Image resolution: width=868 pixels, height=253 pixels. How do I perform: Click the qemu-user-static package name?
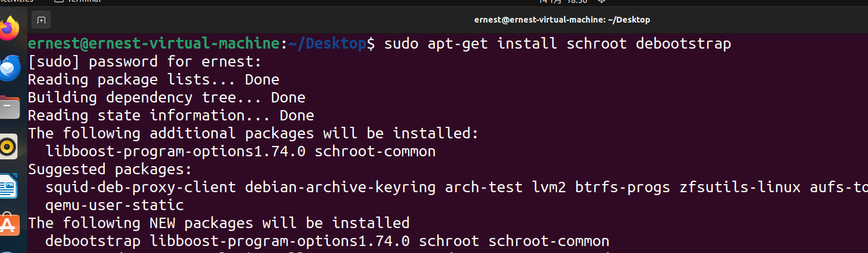pos(114,205)
